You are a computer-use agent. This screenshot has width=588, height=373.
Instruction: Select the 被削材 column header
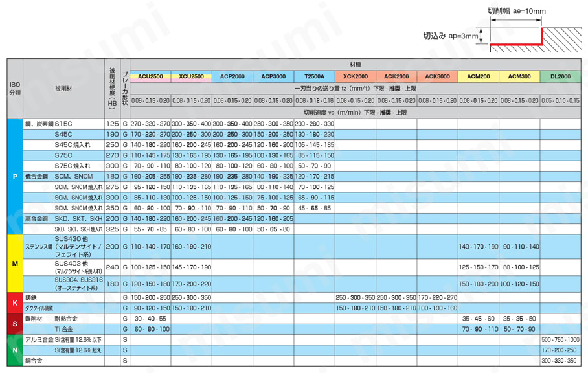click(x=63, y=89)
